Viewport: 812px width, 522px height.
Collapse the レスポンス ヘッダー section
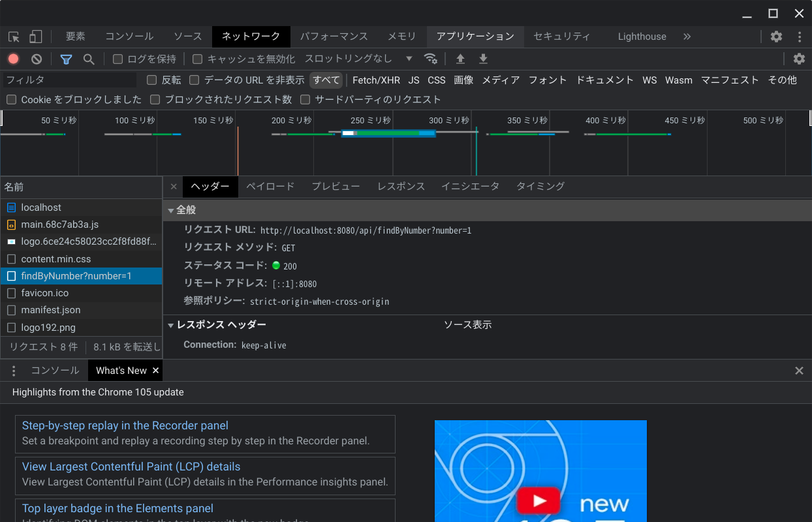click(171, 325)
